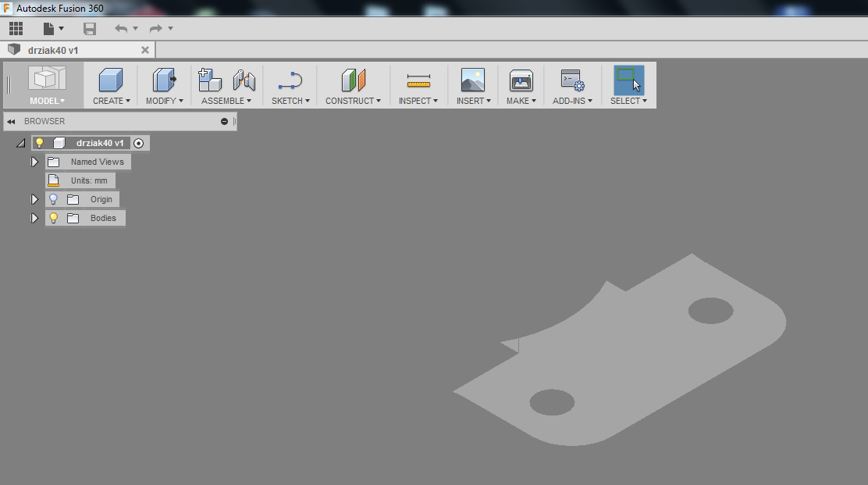Toggle visibility lightbulb for Bodies folder
868x485 pixels.
54,218
